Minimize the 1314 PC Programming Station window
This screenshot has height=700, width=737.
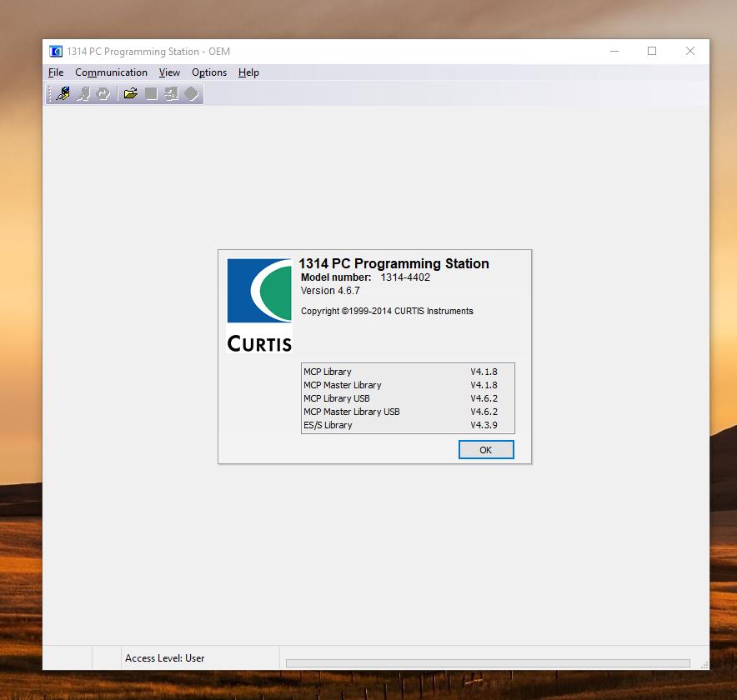pyautogui.click(x=614, y=51)
